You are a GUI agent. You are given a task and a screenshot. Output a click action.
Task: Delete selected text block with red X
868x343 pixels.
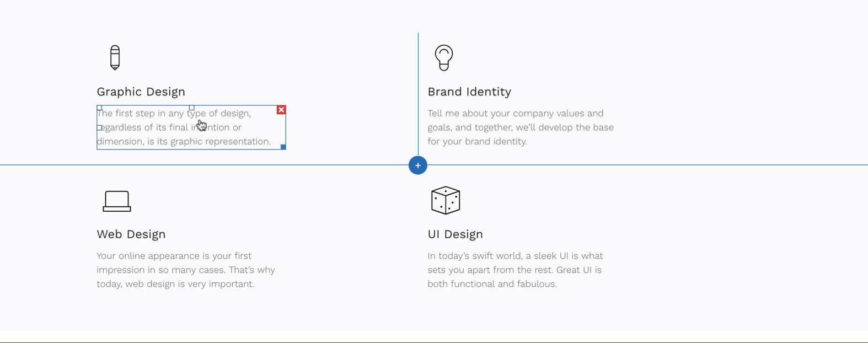tap(281, 110)
